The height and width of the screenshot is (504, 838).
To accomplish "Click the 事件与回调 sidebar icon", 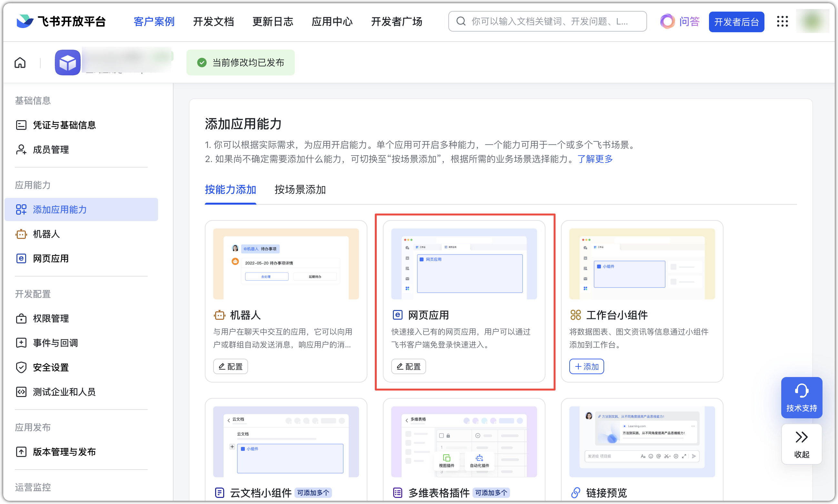I will click(x=21, y=343).
